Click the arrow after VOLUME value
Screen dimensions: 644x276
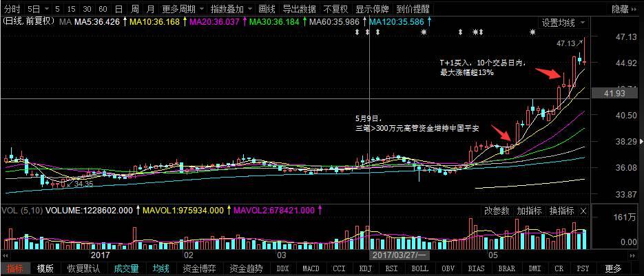coord(138,211)
